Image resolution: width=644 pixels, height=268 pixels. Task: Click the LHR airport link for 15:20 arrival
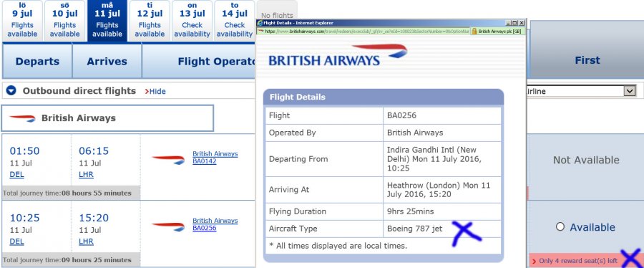pyautogui.click(x=86, y=241)
